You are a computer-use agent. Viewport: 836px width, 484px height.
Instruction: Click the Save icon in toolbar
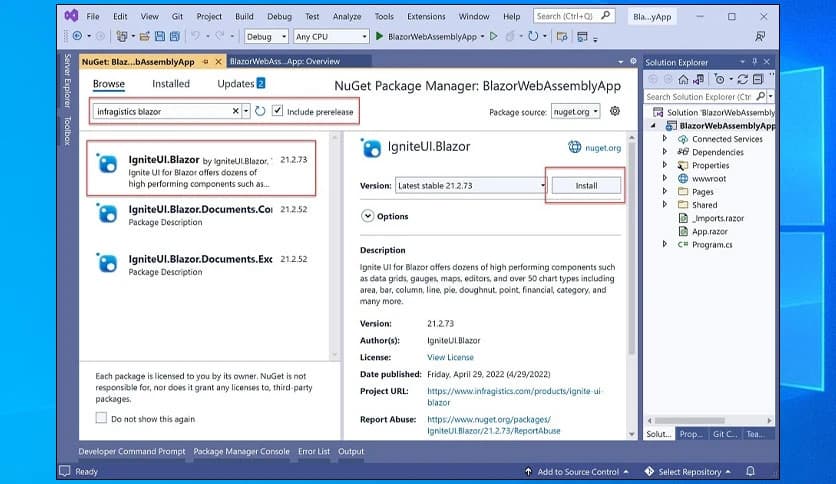pos(159,36)
